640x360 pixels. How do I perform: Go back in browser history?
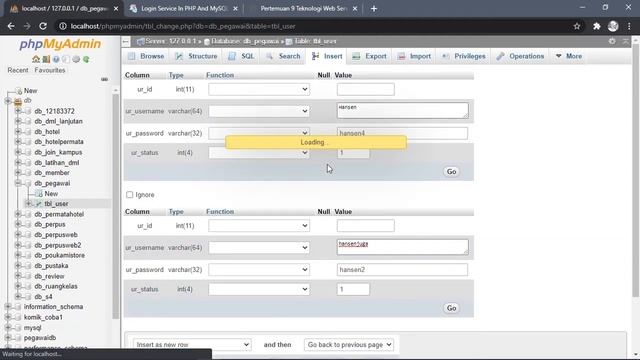click(x=11, y=26)
